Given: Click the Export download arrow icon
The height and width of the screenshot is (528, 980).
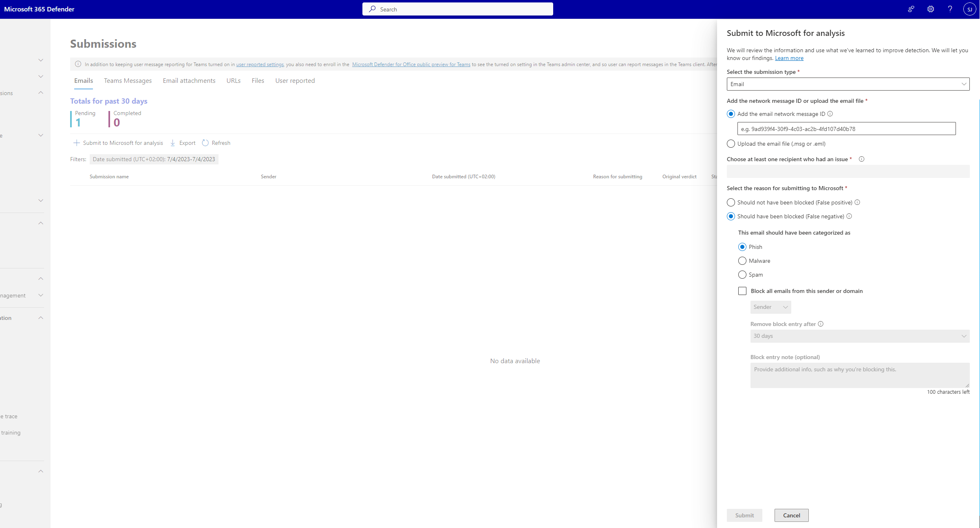Looking at the screenshot, I should pos(172,143).
